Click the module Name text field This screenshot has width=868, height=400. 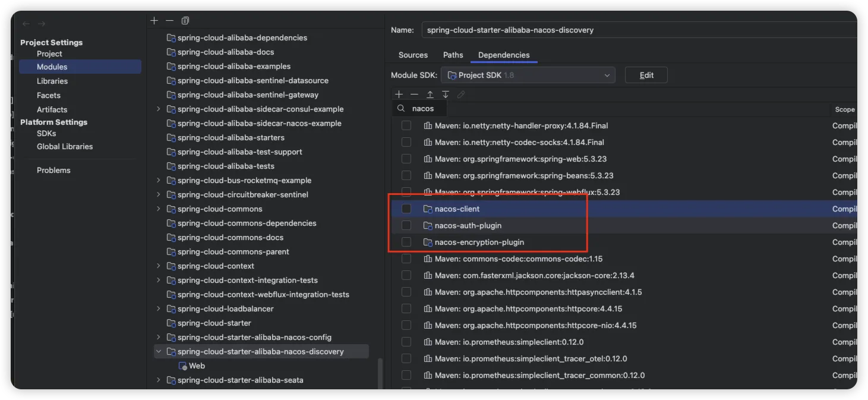coord(639,30)
